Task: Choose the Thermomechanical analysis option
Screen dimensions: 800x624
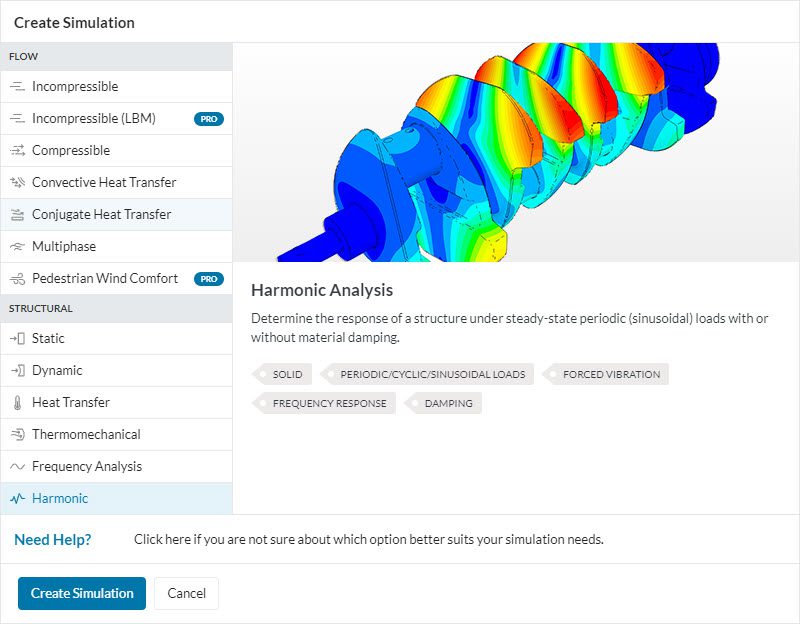Action: point(86,435)
